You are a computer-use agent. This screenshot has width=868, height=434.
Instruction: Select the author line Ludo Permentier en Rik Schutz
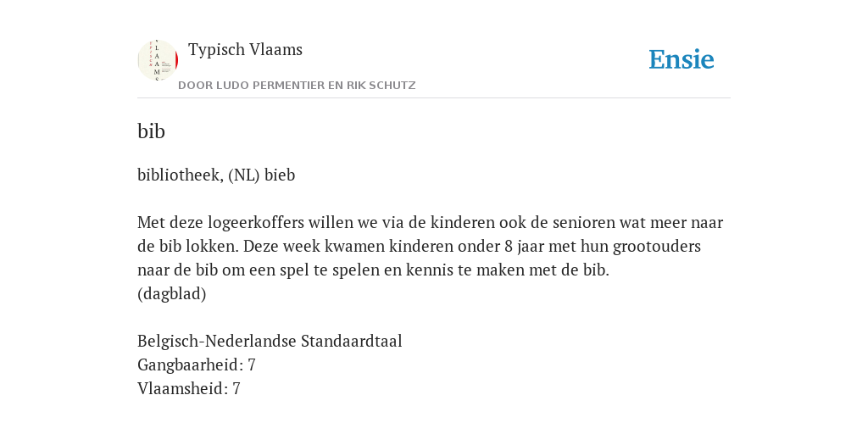click(x=297, y=86)
